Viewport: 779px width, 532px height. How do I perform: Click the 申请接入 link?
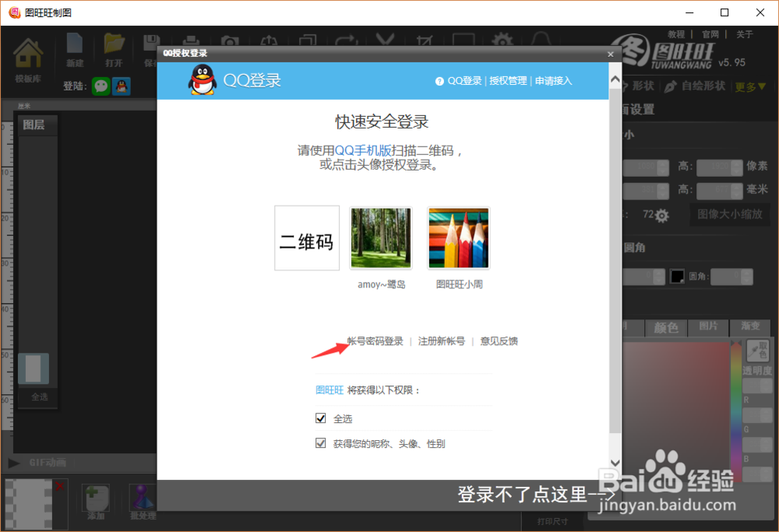[x=553, y=81]
